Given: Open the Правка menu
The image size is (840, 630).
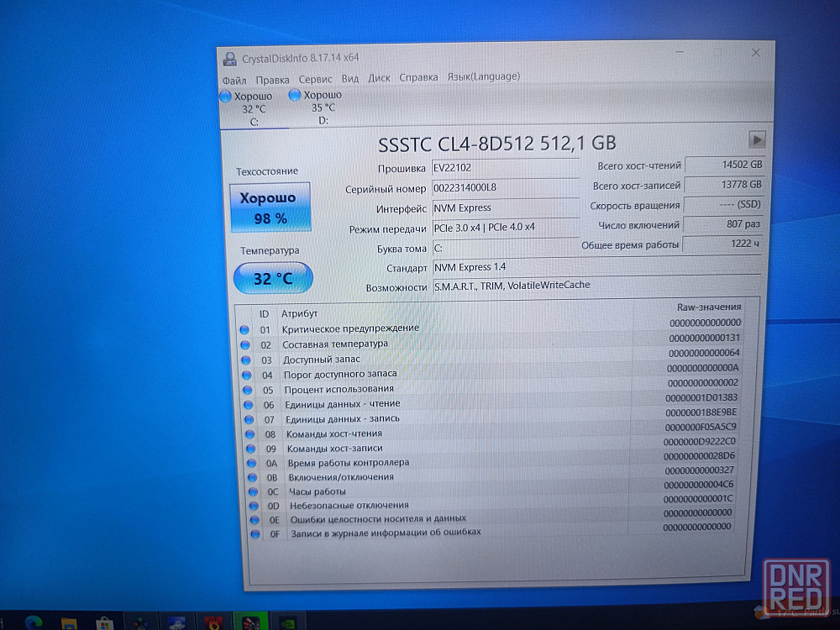Looking at the screenshot, I should [272, 80].
